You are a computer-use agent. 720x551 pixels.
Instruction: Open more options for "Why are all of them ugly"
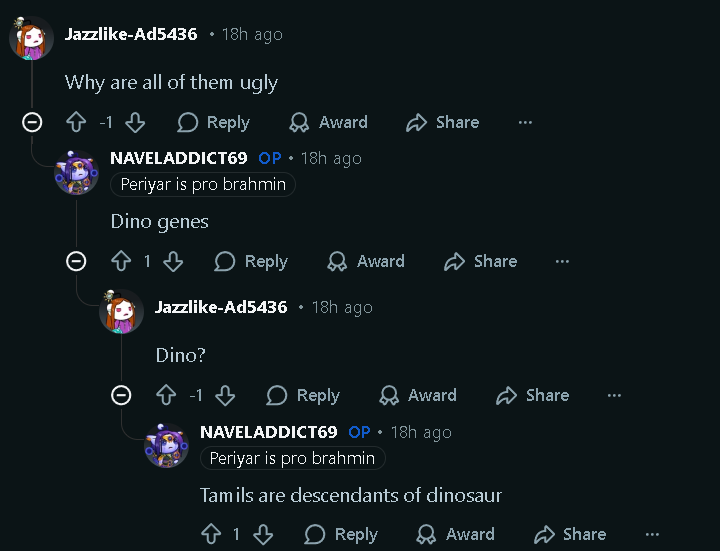click(525, 122)
